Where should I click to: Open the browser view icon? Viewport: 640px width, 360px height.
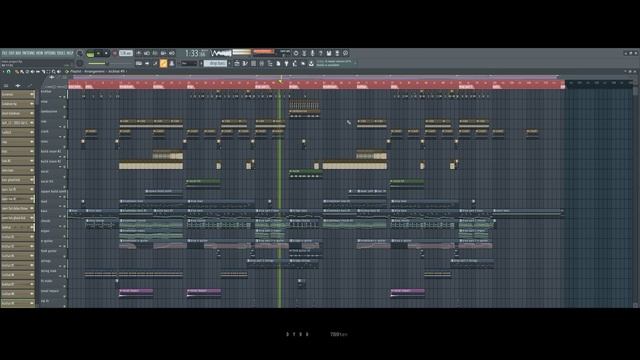270,63
